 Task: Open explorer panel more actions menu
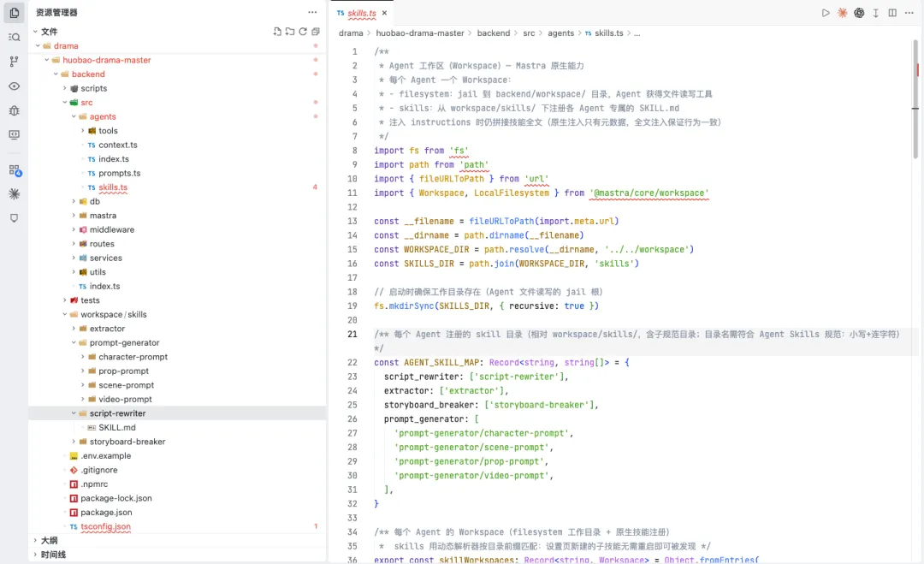tap(312, 12)
